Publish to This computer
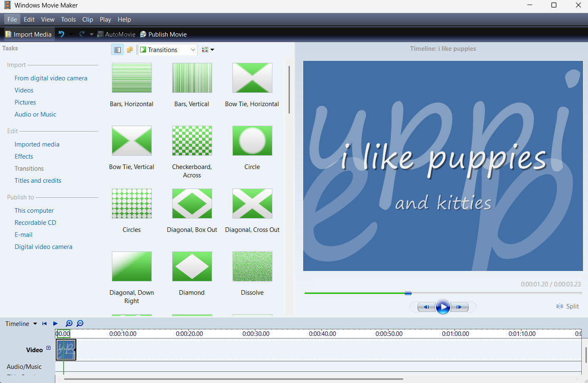The width and height of the screenshot is (588, 383). [x=34, y=211]
